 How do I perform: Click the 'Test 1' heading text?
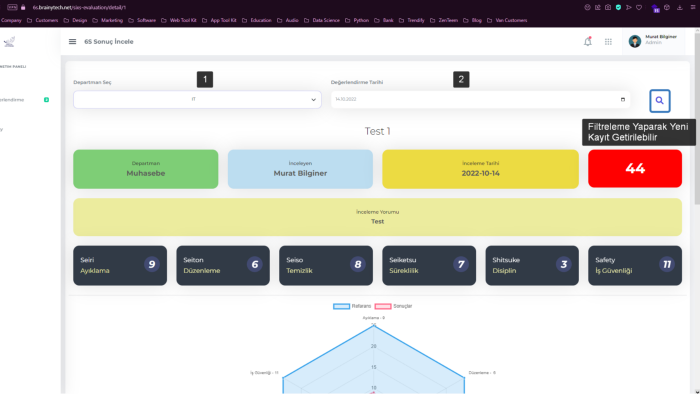pos(377,131)
